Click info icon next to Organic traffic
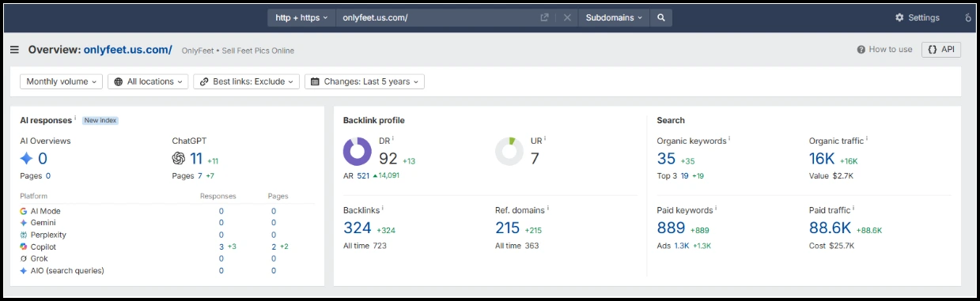The height and width of the screenshot is (301, 980). (x=868, y=139)
